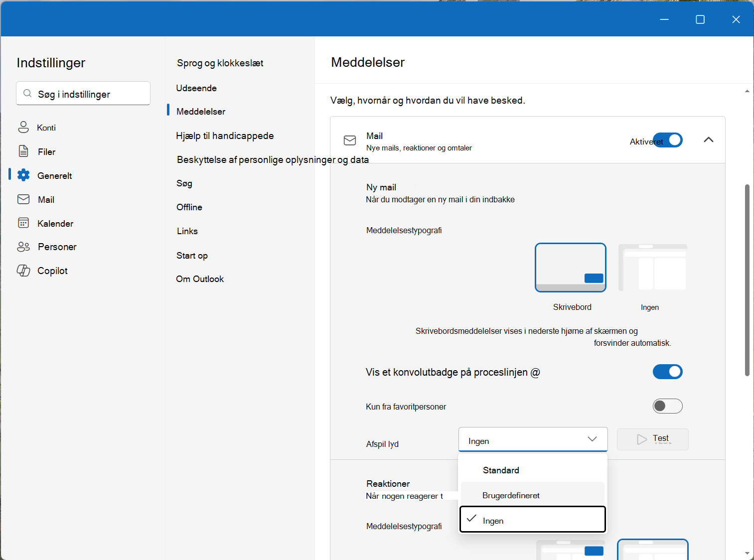The height and width of the screenshot is (560, 754).
Task: Toggle Vis et konvolutbadge på proceslinjen
Action: 668,372
